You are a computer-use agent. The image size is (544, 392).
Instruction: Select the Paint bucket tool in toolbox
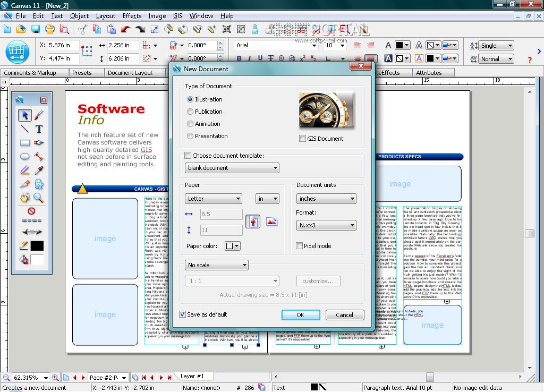point(23,259)
